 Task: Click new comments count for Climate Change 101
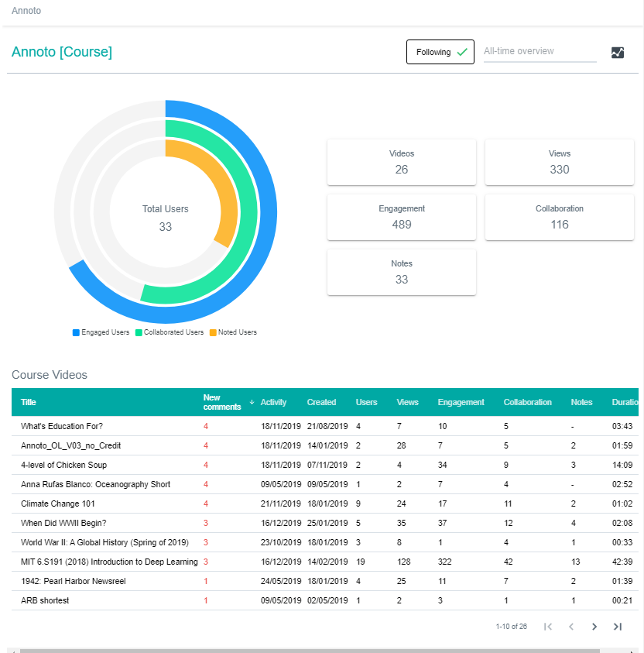pos(206,503)
